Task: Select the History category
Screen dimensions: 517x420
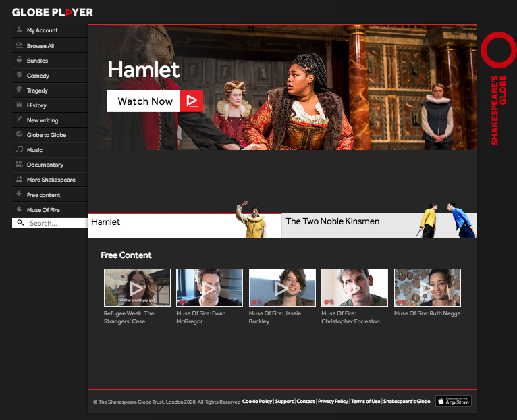Action: pyautogui.click(x=50, y=105)
